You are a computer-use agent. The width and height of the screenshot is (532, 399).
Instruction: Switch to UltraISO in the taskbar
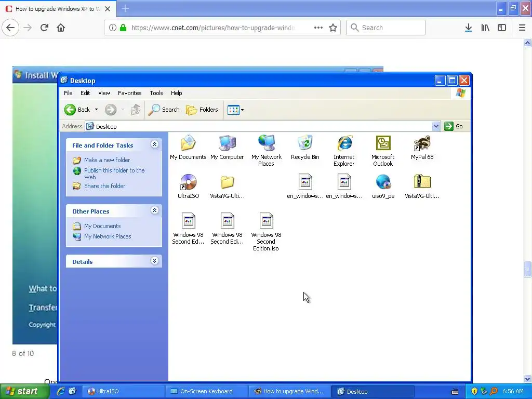point(124,391)
